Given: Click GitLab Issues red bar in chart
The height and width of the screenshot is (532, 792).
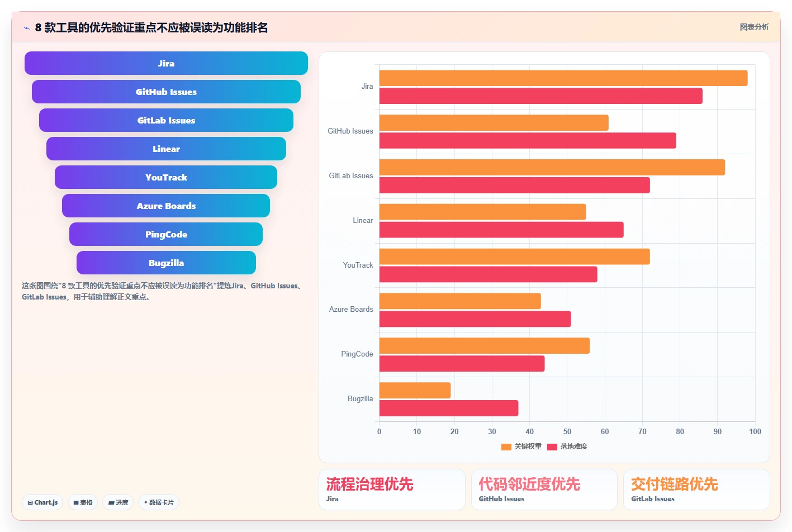Looking at the screenshot, I should click(x=515, y=185).
